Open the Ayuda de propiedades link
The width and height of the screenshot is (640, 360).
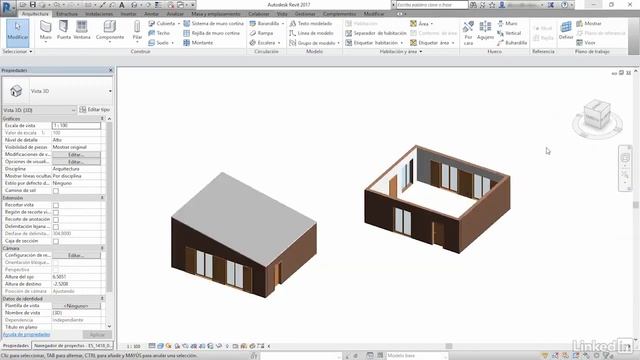(x=27, y=335)
